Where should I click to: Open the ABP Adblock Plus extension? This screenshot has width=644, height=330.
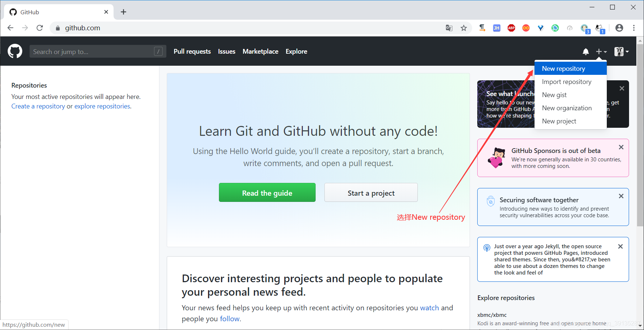pos(511,28)
